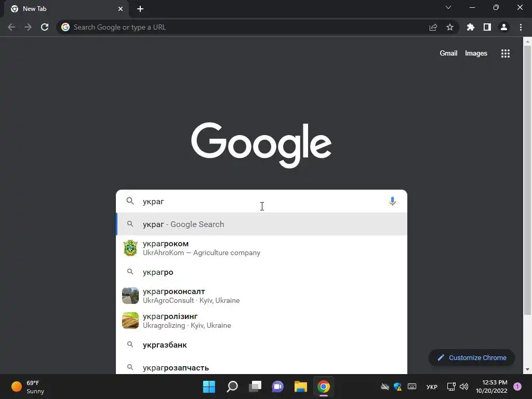The image size is (532, 399).
Task: Open the Gmail link
Action: point(448,54)
